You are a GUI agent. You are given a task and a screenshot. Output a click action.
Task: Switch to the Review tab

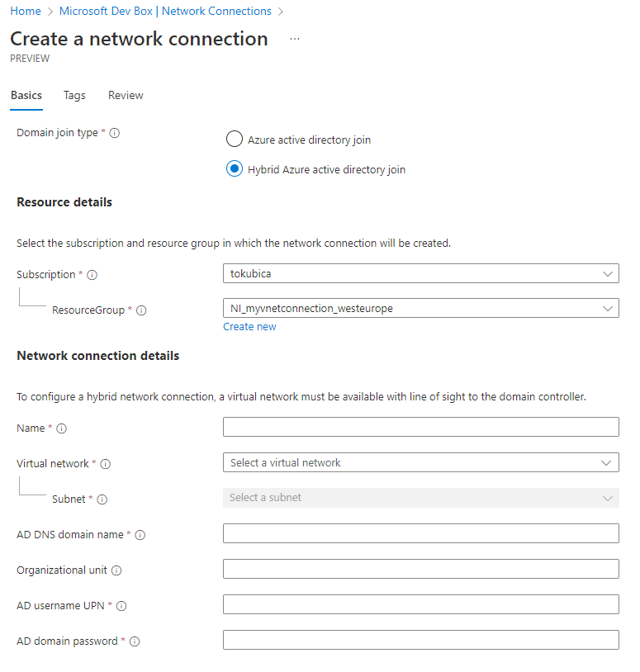pyautogui.click(x=126, y=95)
